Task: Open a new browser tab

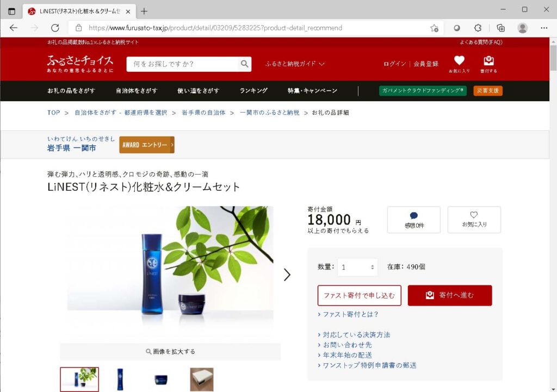Action: pos(144,11)
